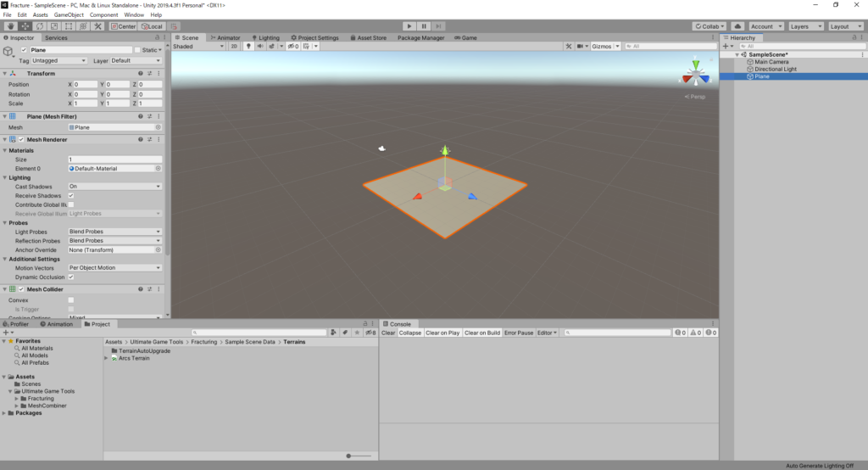Toggle Contribute Global Illumination checkbox
868x470 pixels.
[x=71, y=204]
